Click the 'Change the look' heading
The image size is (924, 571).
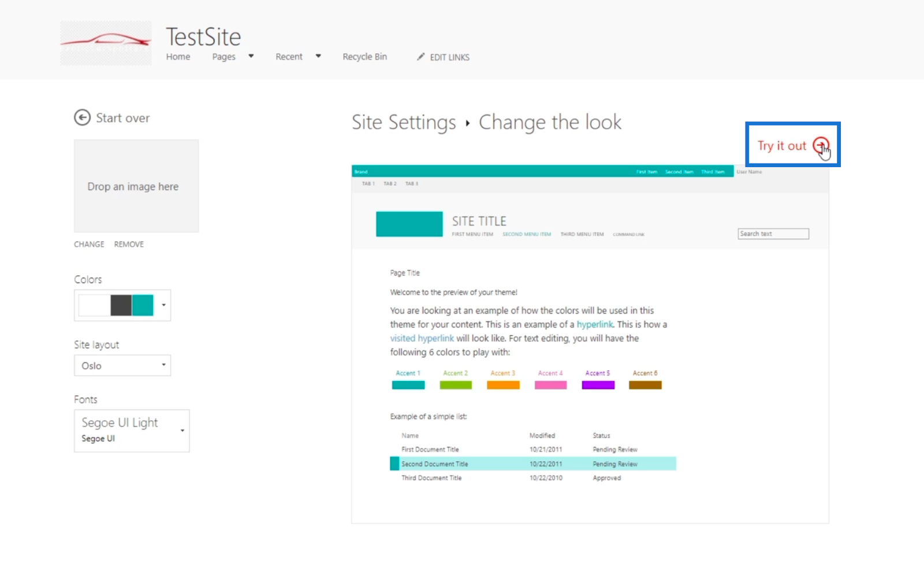click(x=550, y=123)
